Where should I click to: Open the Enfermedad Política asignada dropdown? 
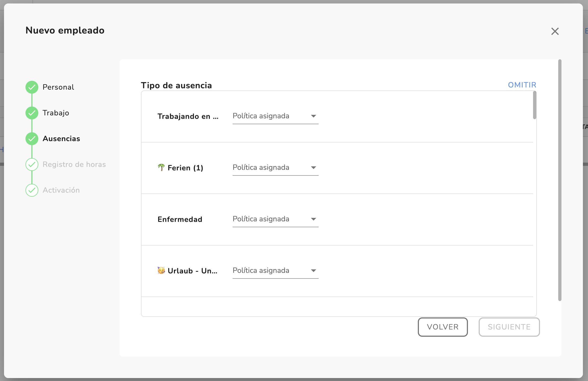tap(275, 219)
